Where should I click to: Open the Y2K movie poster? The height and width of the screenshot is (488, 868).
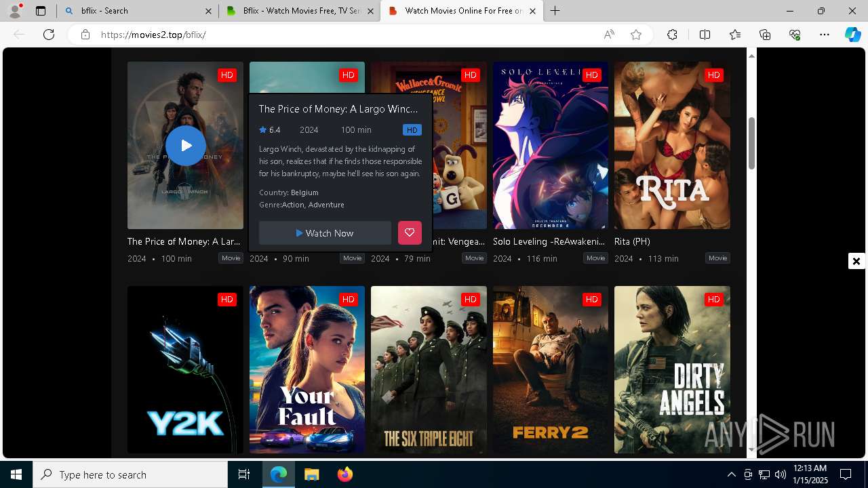point(185,369)
